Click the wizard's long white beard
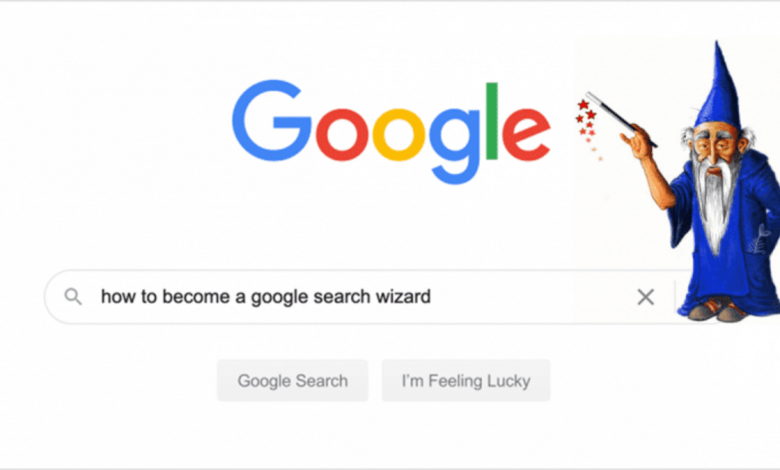Image resolution: width=780 pixels, height=470 pixels. coord(715,206)
